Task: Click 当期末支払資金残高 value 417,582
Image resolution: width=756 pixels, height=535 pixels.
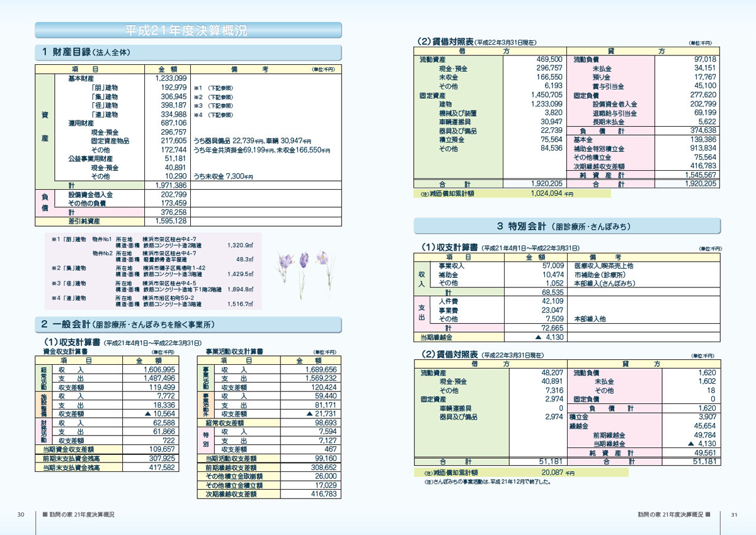Action: click(162, 468)
